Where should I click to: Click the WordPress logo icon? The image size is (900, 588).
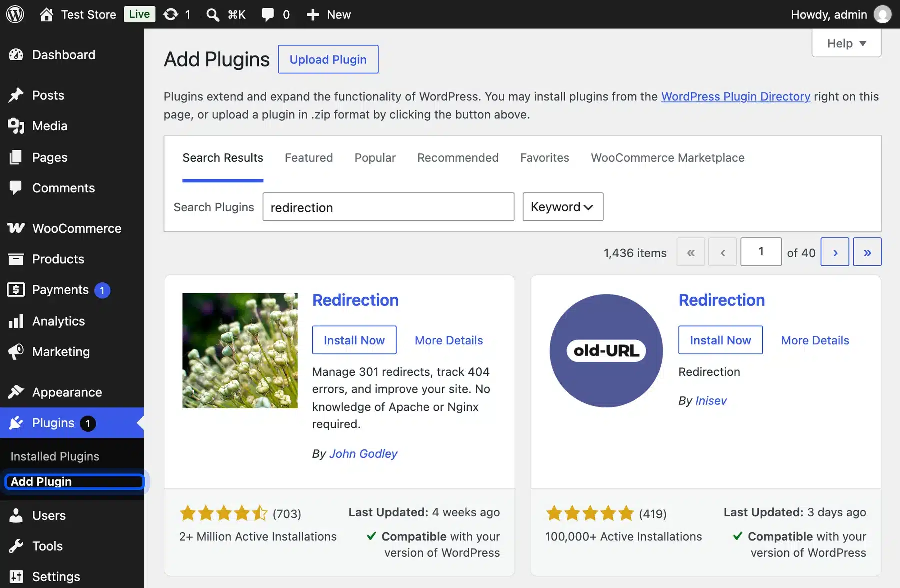[x=15, y=14]
